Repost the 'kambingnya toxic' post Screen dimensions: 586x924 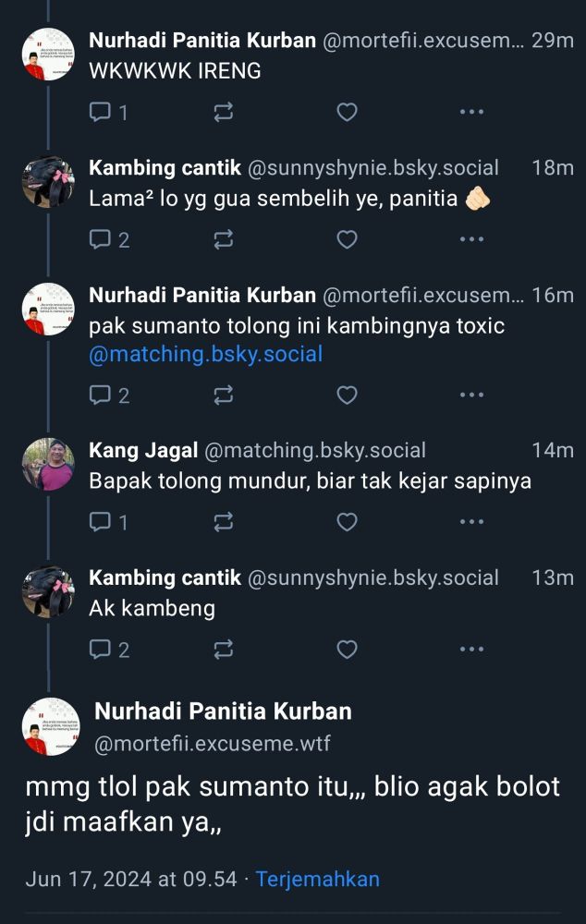coord(224,395)
